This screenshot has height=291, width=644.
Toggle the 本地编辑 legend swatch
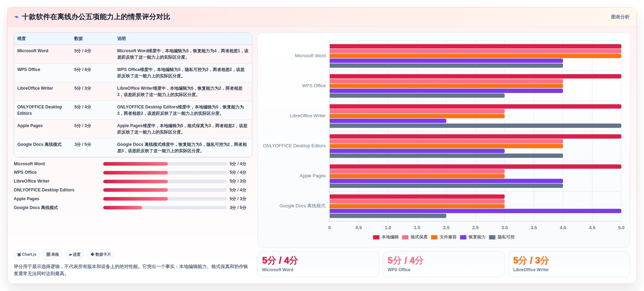click(376, 237)
